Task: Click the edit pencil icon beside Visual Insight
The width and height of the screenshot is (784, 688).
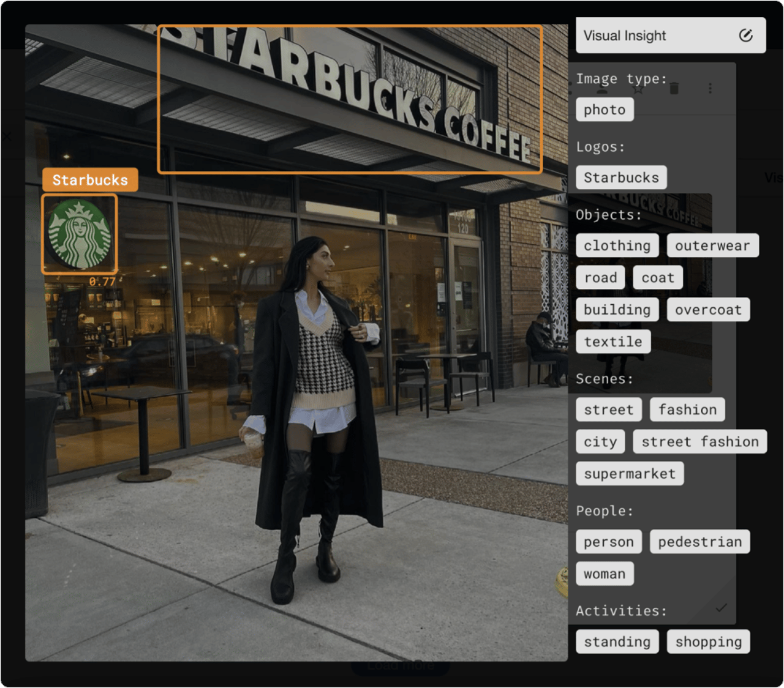Action: [745, 36]
